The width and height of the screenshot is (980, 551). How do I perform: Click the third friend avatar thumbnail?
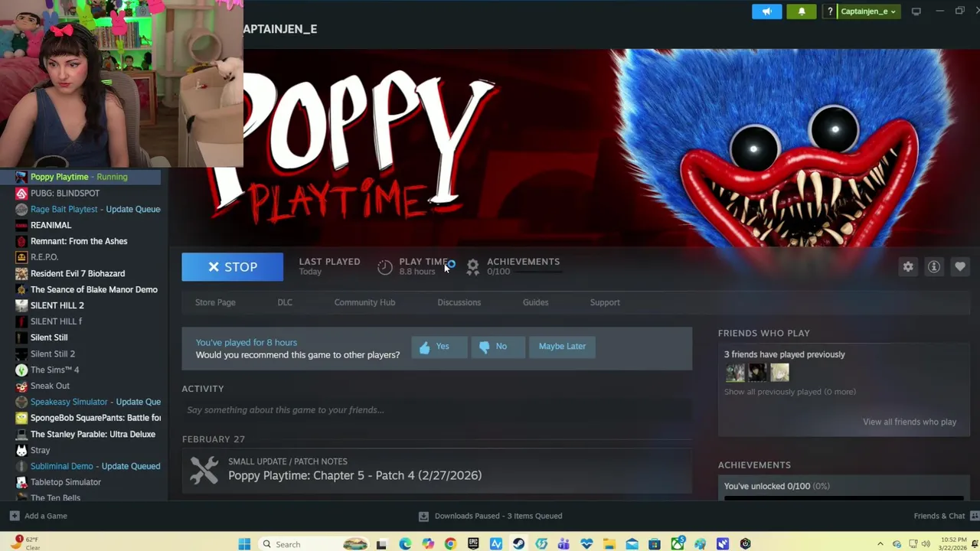[779, 373]
